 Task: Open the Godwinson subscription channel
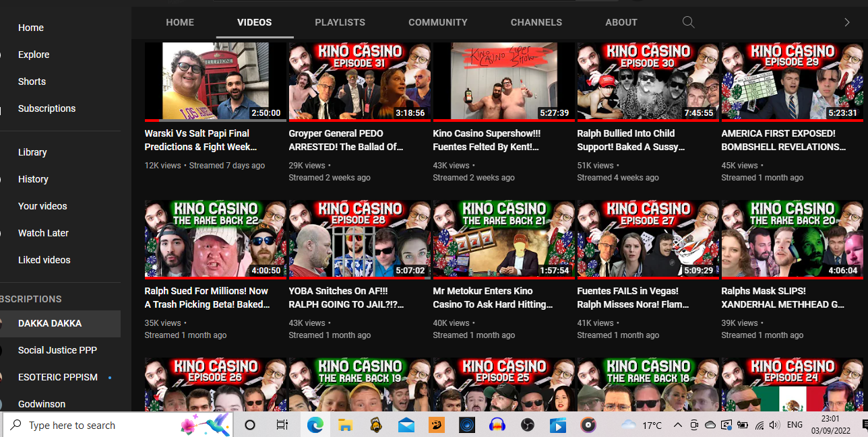[42, 404]
